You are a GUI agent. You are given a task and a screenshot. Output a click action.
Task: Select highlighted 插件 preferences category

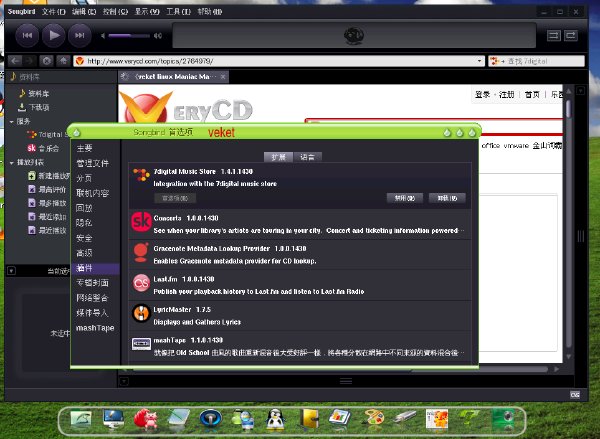point(95,268)
